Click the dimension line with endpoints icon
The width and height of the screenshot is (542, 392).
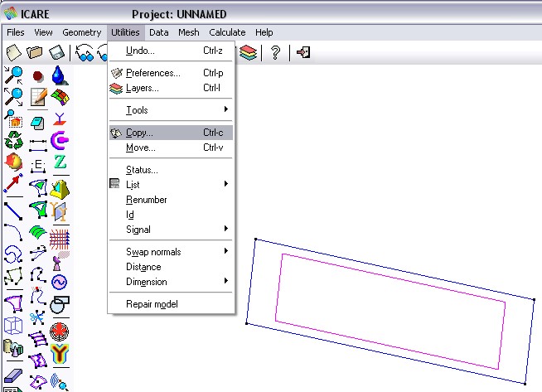tap(38, 146)
